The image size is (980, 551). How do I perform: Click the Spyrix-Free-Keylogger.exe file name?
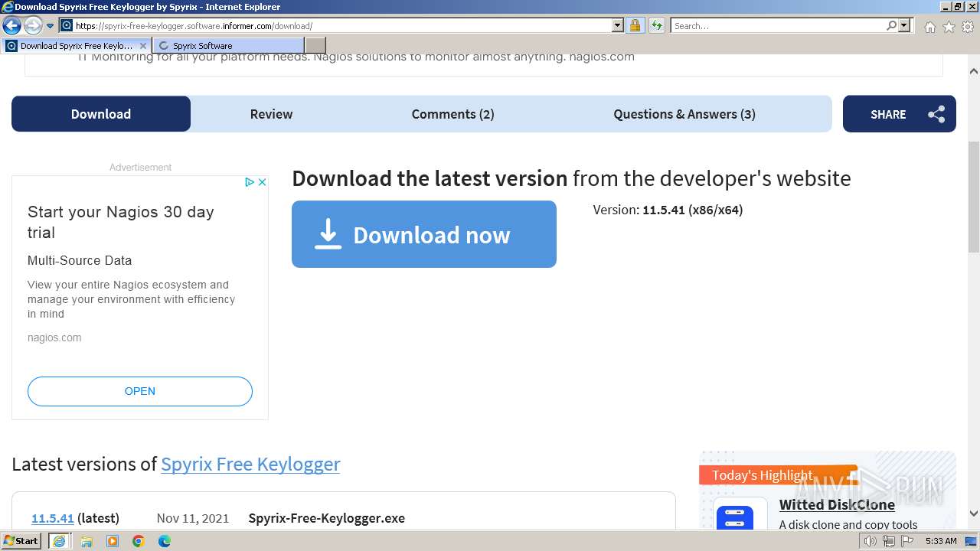click(327, 518)
